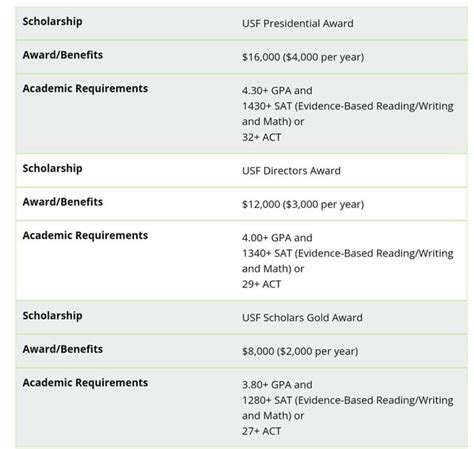Click the 4.30+ GPA requirement line
The width and height of the screenshot is (474, 449).
pyautogui.click(x=277, y=91)
